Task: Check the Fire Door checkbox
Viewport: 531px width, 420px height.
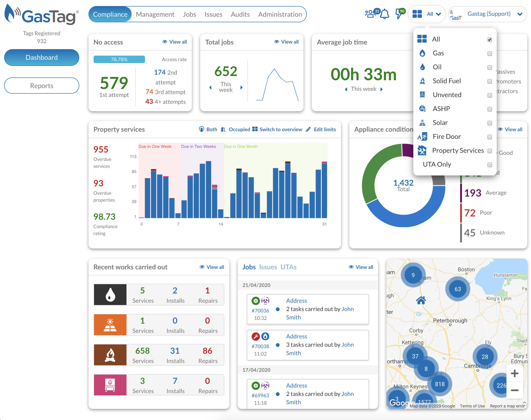Action: 490,137
